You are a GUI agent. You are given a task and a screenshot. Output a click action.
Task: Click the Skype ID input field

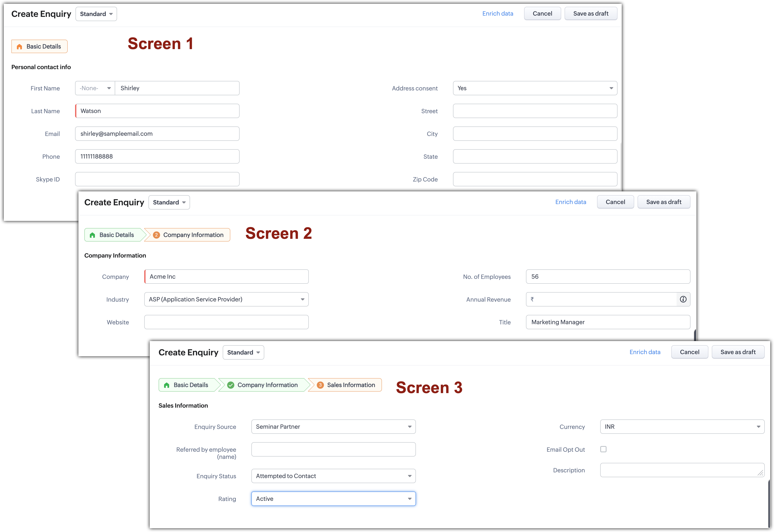(157, 179)
